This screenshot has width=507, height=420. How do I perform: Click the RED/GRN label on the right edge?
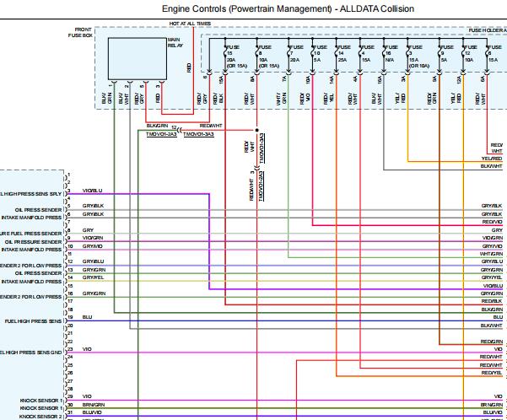(492, 342)
